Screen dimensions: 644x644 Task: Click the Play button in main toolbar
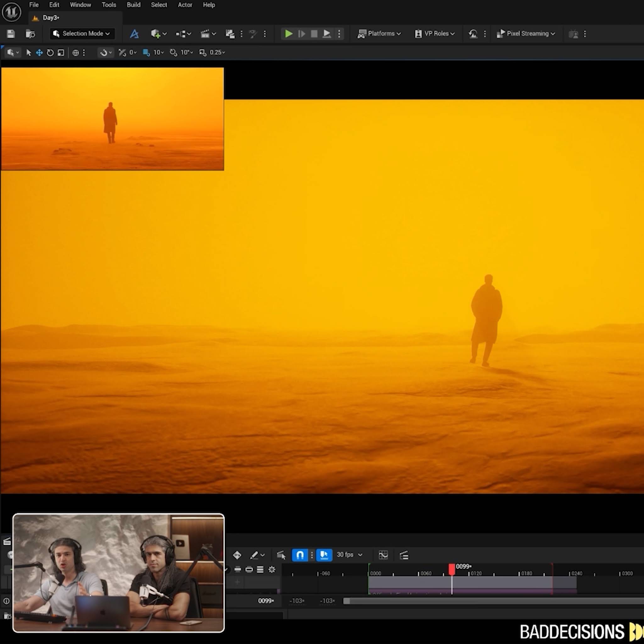tap(288, 34)
